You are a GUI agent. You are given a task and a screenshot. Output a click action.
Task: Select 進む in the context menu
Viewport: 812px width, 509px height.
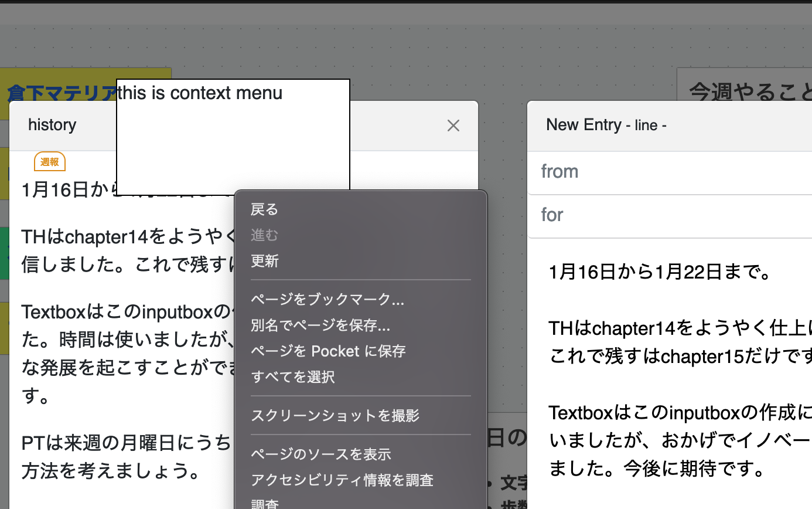pyautogui.click(x=361, y=235)
